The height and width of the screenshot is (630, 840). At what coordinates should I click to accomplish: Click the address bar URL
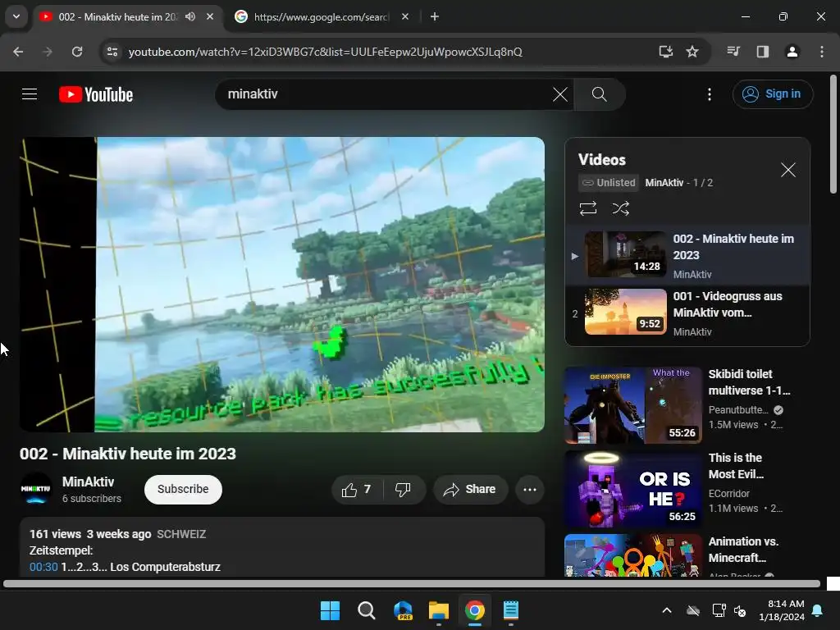(325, 52)
